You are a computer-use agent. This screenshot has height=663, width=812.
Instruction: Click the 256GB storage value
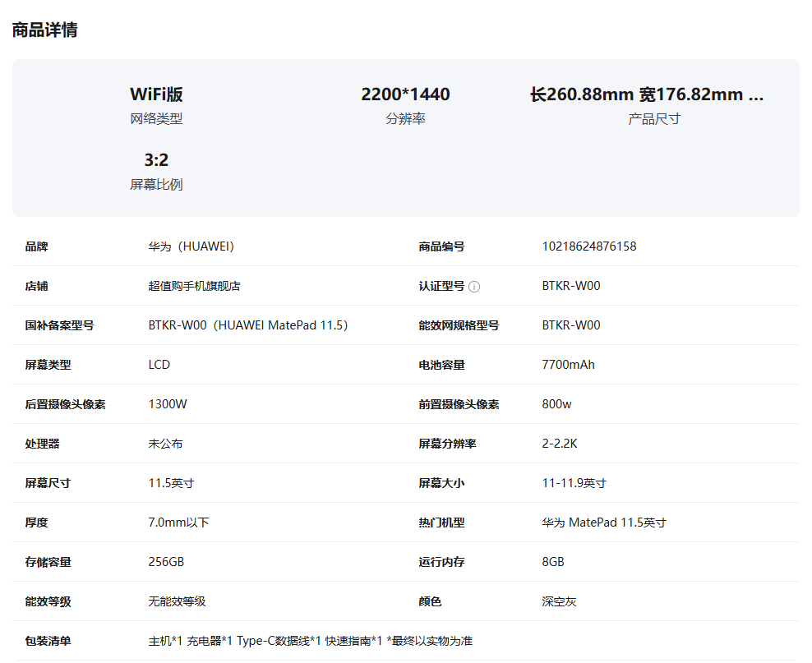(166, 562)
